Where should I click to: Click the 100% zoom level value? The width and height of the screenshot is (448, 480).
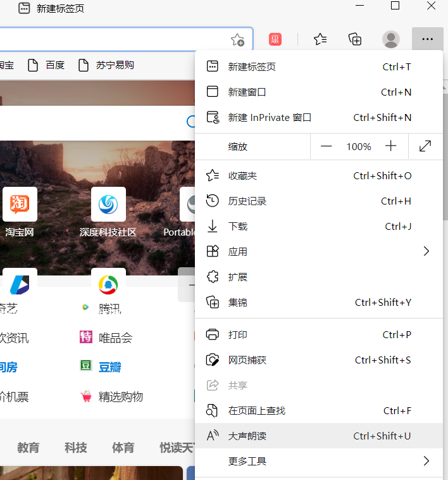coord(359,147)
